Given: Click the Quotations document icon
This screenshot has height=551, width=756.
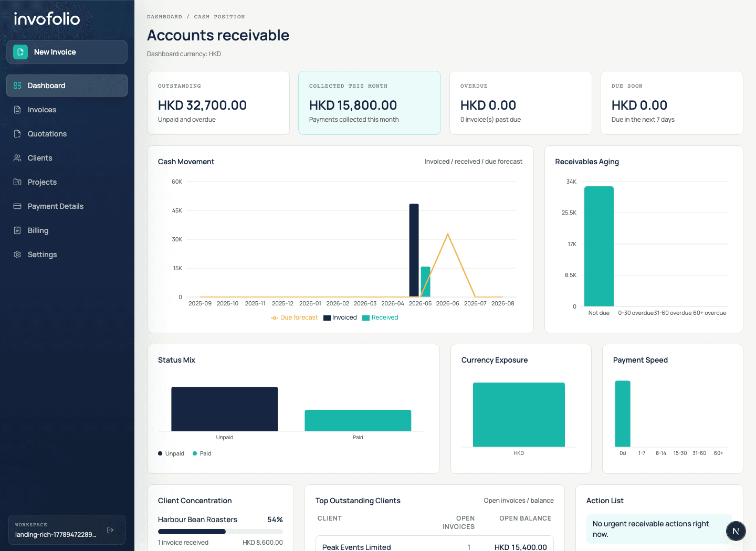Looking at the screenshot, I should pos(17,134).
